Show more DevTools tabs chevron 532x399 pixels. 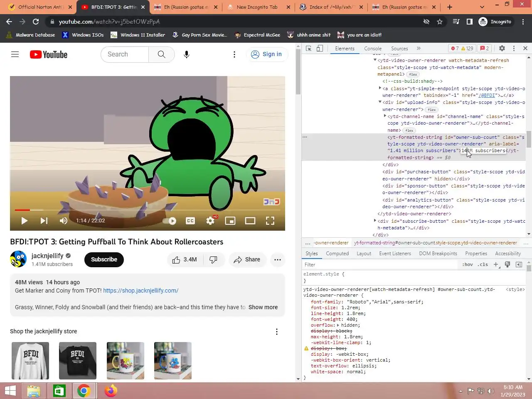pos(419,48)
